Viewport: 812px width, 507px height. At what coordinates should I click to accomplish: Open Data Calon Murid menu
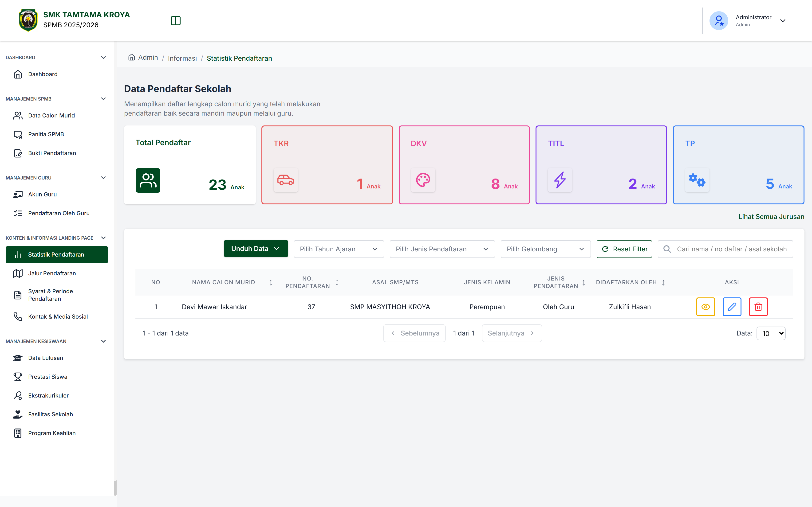pos(57,115)
